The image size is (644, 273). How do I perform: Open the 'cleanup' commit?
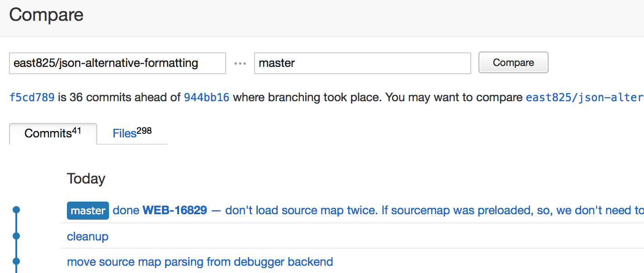coord(88,236)
